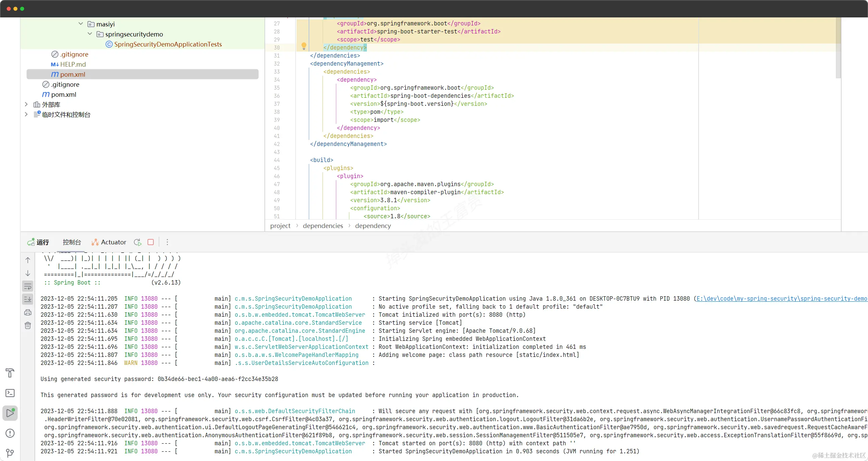Open the Terminal tool window
This screenshot has height=461, width=868.
click(x=10, y=393)
